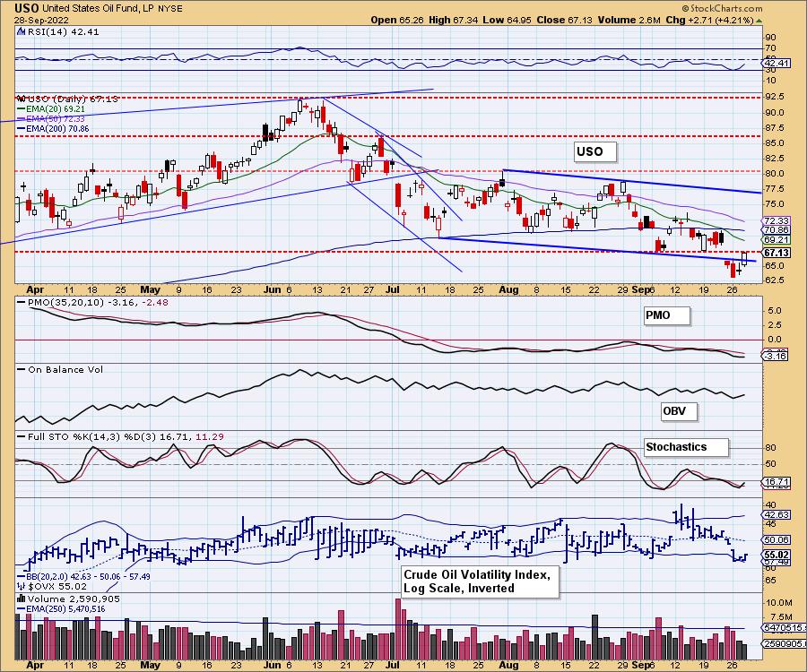Click the Crude Oil Volatility Index annotation
This screenshot has width=807, height=672.
[x=481, y=582]
